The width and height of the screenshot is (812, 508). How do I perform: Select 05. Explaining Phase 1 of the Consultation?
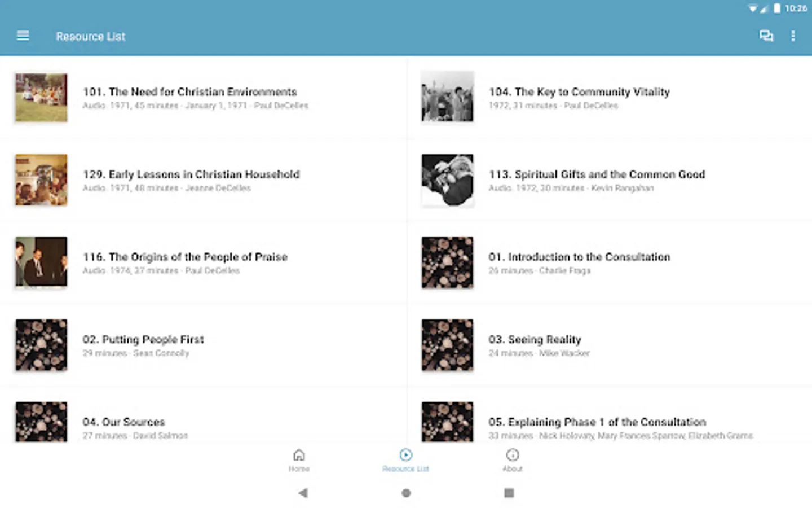point(597,422)
